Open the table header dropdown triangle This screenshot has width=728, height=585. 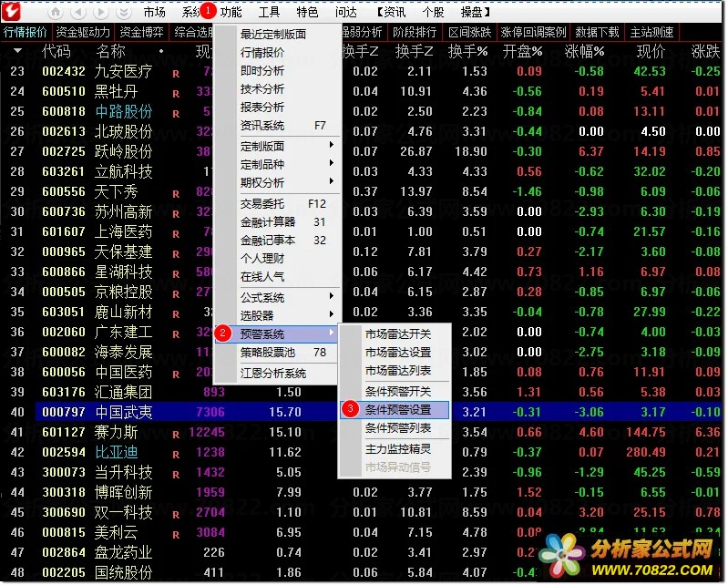(x=17, y=50)
